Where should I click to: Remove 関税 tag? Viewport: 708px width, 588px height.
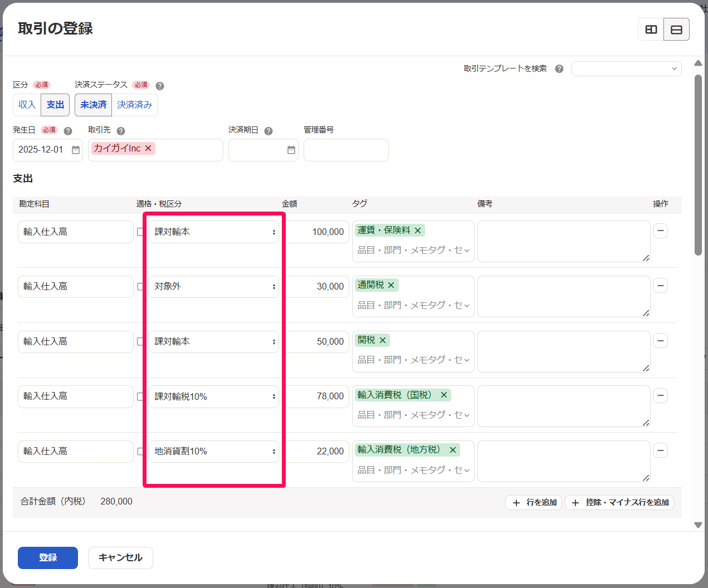tap(383, 340)
